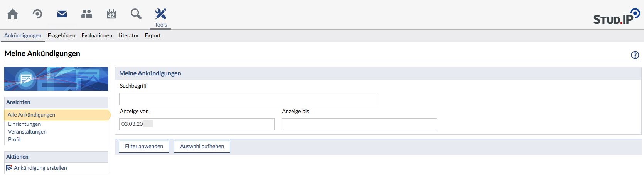644x177 pixels.
Task: Open the Planner calendar icon
Action: (x=111, y=14)
